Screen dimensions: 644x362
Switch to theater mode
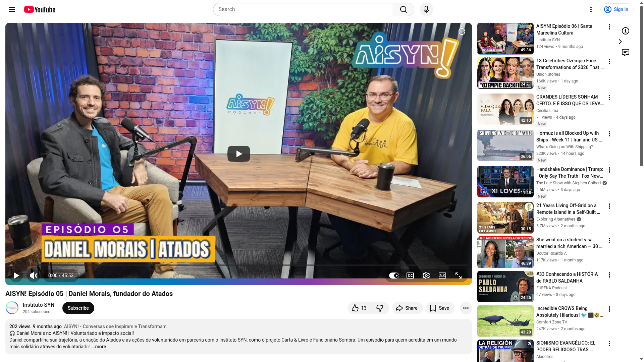[x=442, y=276]
